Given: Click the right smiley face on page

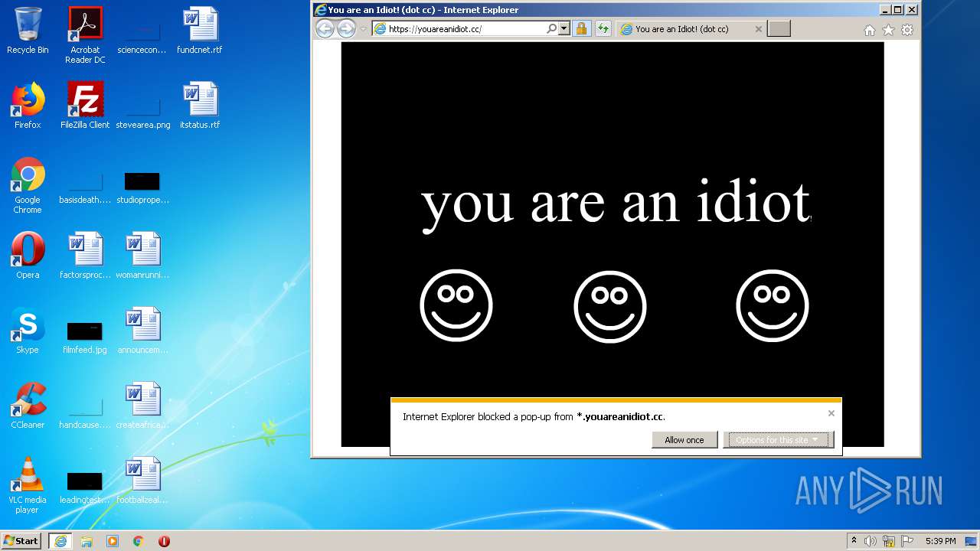Looking at the screenshot, I should click(773, 305).
